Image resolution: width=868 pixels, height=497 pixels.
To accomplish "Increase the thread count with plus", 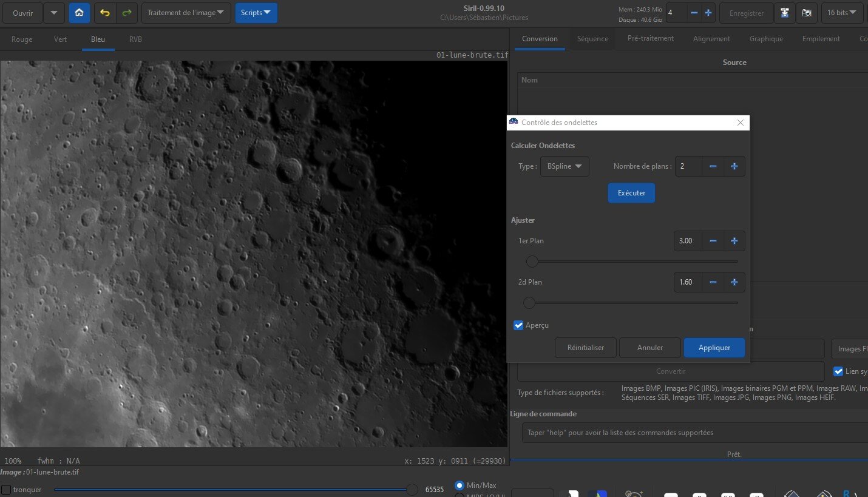I will coord(708,13).
